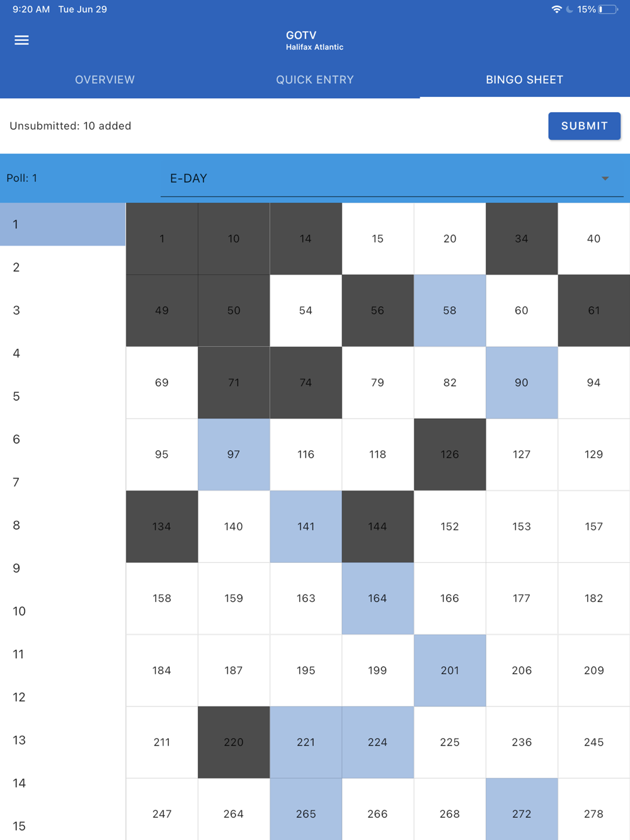Tap the Wi-Fi status icon
The image size is (630, 840).
(556, 9)
